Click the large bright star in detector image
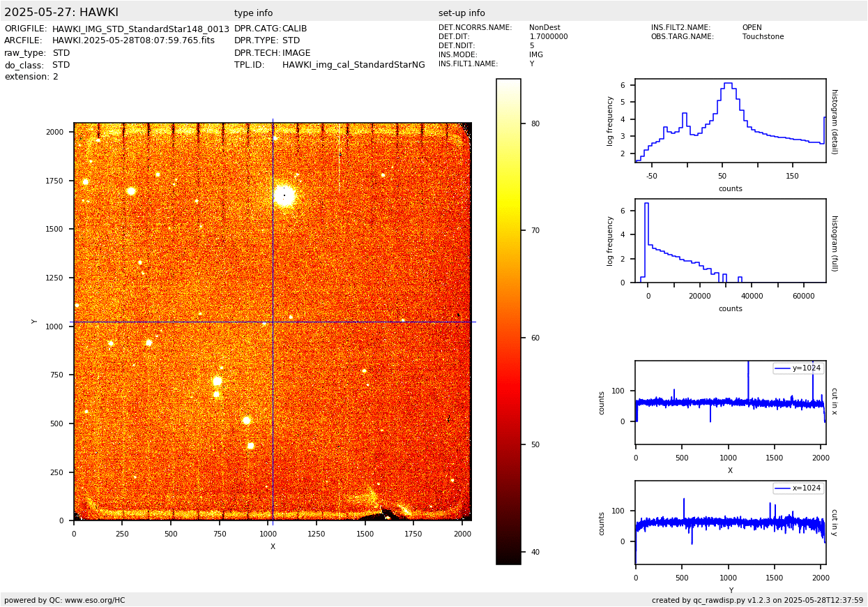Viewport: 868px width, 607px height. [284, 195]
